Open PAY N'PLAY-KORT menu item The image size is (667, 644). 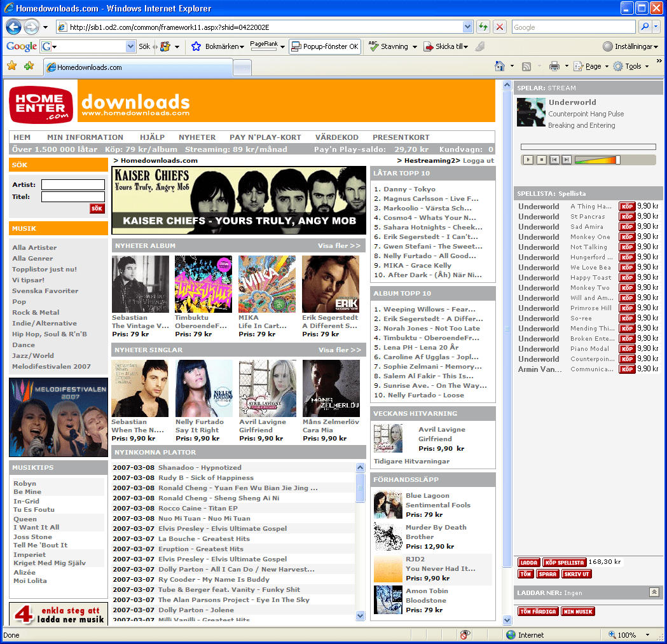265,137
